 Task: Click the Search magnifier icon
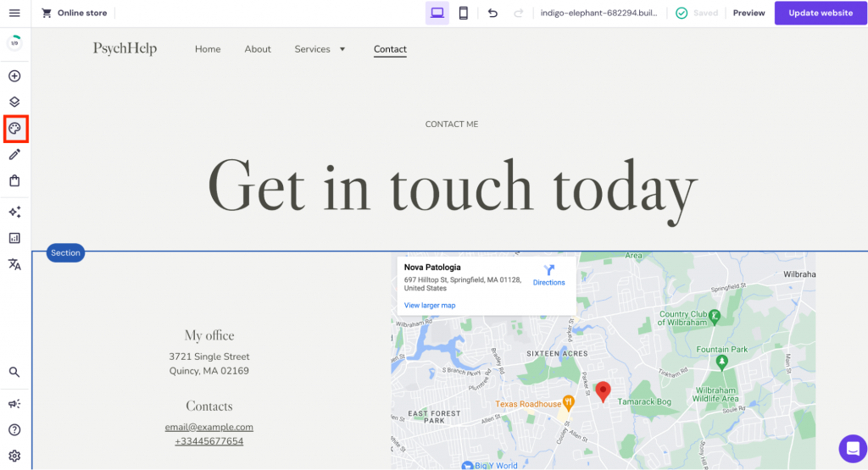click(x=14, y=372)
